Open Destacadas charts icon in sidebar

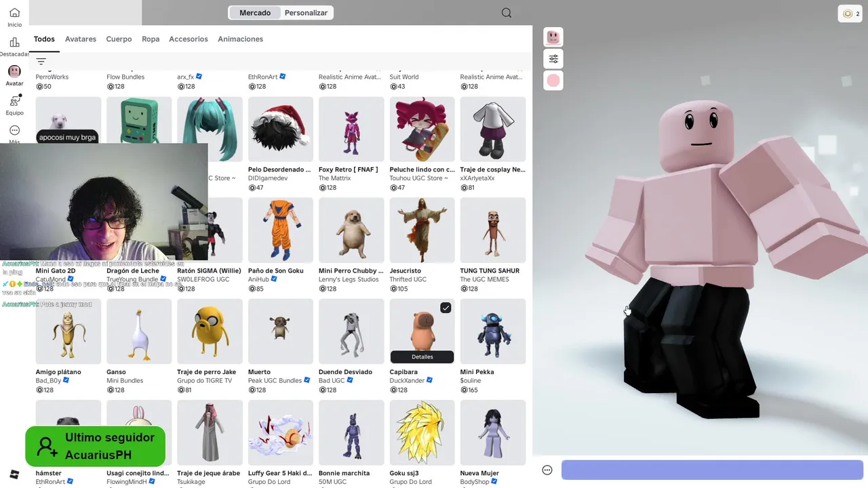pyautogui.click(x=14, y=42)
